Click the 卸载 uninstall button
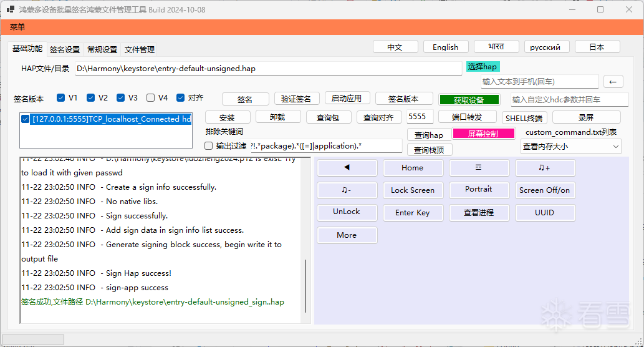The image size is (644, 347). tap(278, 117)
